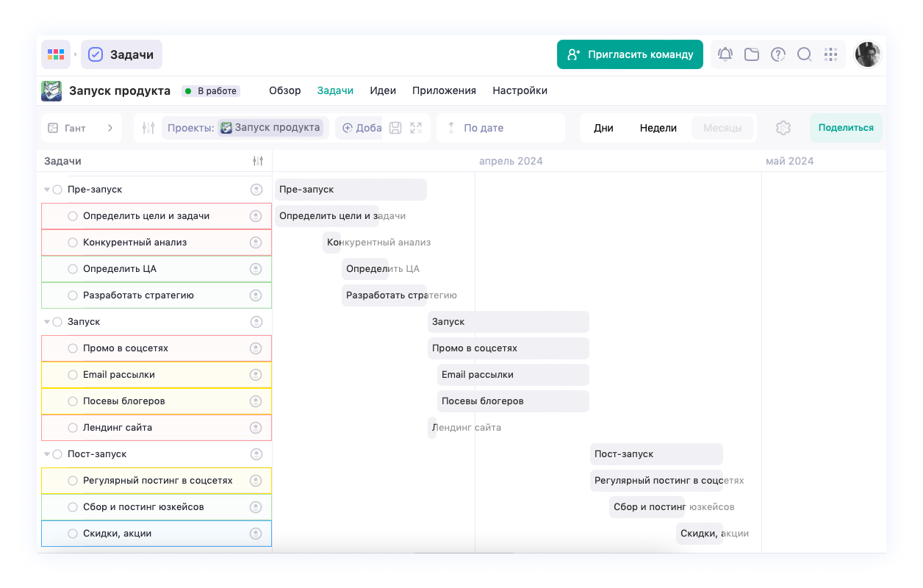Open the notifications bell icon
The width and height of the screenshot is (923, 588).
pyautogui.click(x=725, y=54)
